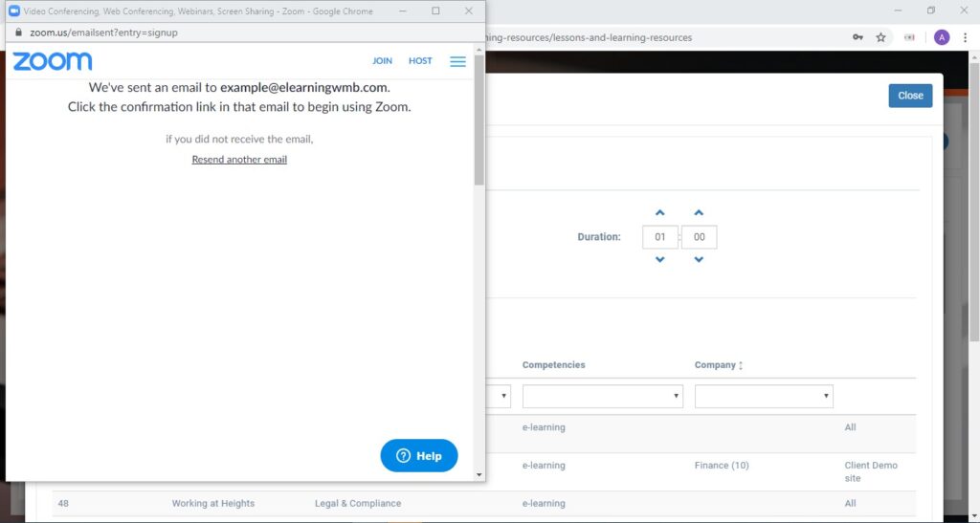This screenshot has height=523, width=980.
Task: Open the Company filter dropdown
Action: pos(764,396)
